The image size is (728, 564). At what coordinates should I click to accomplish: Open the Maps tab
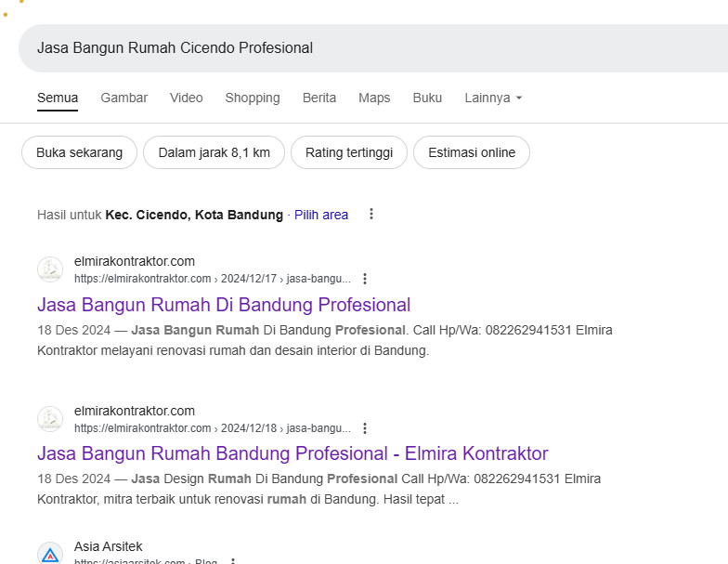pos(374,98)
